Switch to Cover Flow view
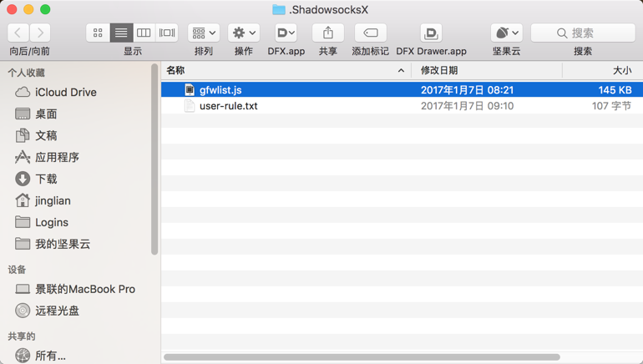The width and height of the screenshot is (643, 364). coord(167,33)
